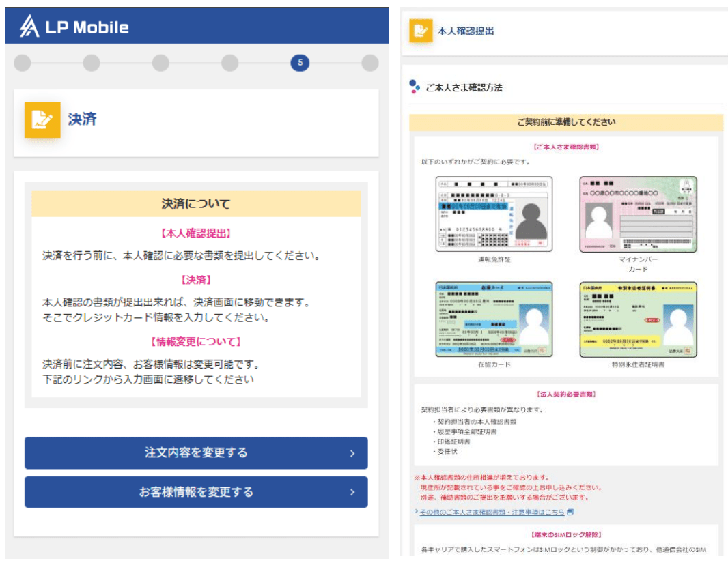Select the last progress step circle

click(369, 63)
